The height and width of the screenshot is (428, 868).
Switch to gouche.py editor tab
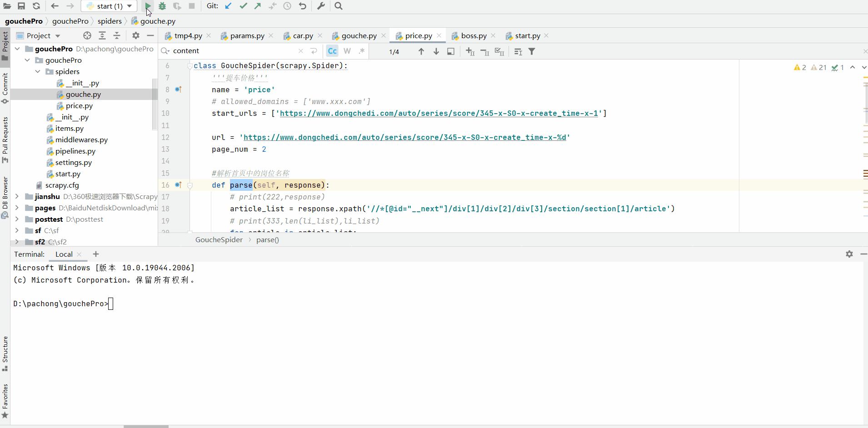pos(359,35)
